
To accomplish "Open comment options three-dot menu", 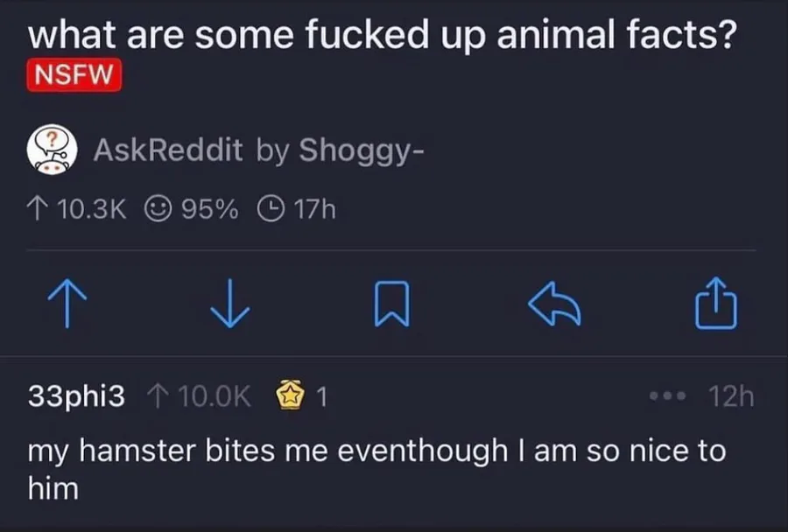I will click(x=667, y=396).
